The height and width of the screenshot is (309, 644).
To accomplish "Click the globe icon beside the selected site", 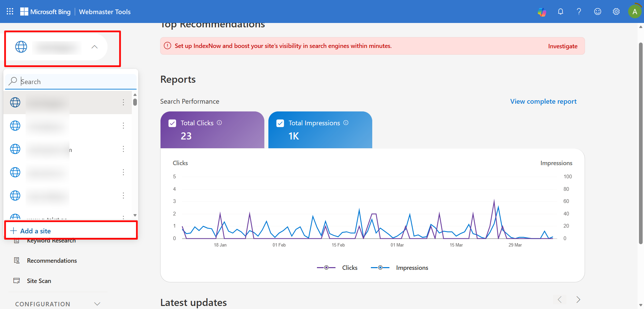I will (21, 47).
